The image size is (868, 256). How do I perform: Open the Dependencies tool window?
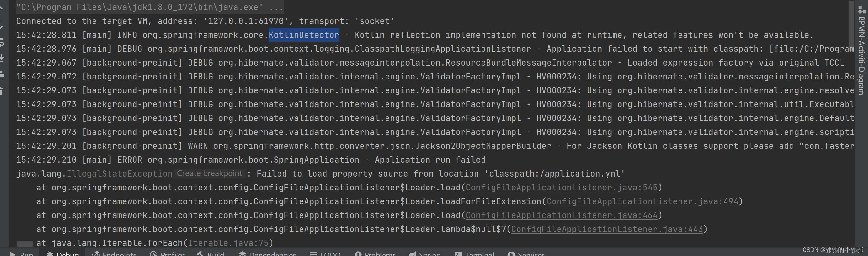(267, 254)
